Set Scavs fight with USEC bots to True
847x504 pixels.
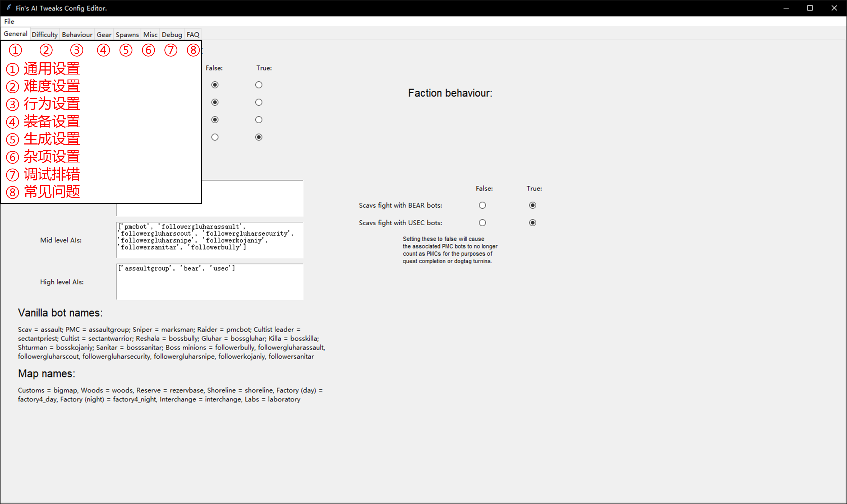[x=533, y=223]
